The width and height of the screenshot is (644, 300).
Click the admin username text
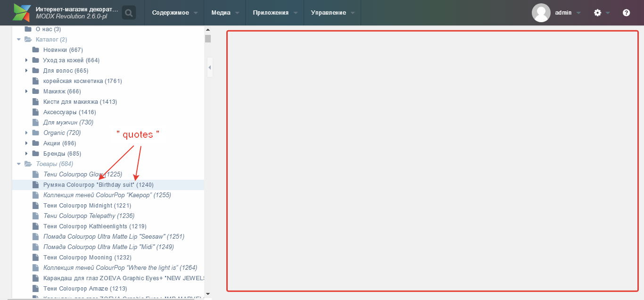[563, 13]
